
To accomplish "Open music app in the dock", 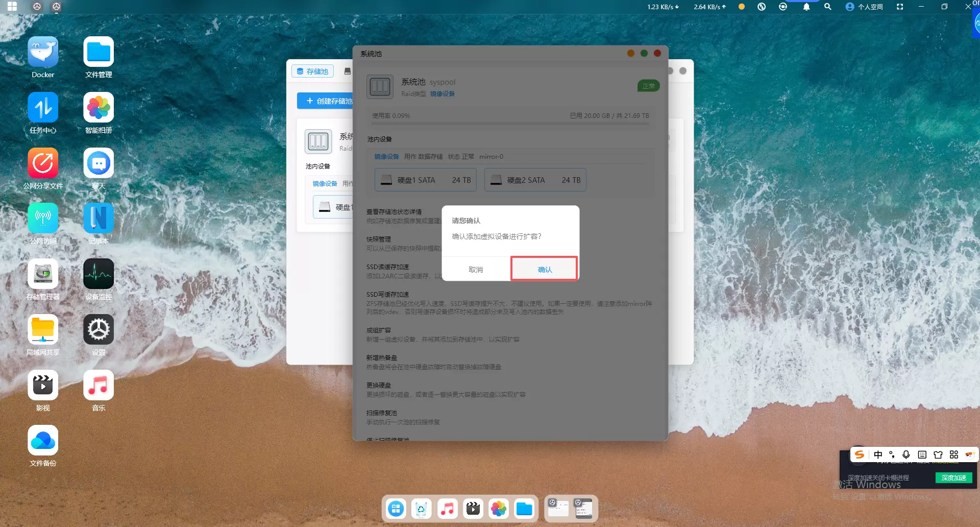I will tap(447, 509).
